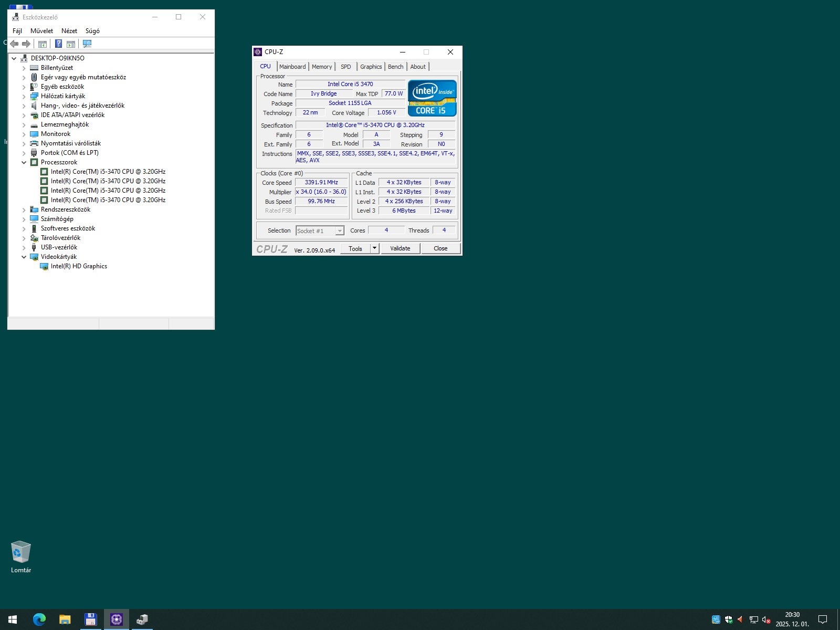
Task: Expand the Monitorok category
Action: (x=24, y=134)
